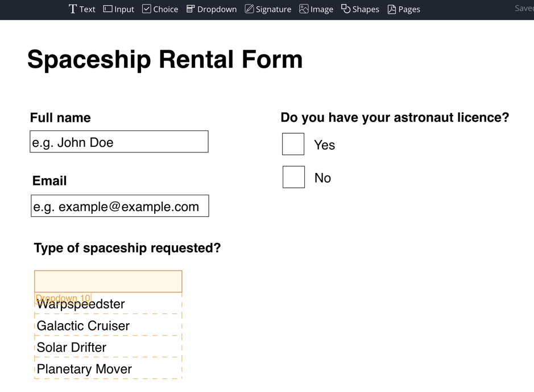Click the Image tool icon

(x=304, y=9)
